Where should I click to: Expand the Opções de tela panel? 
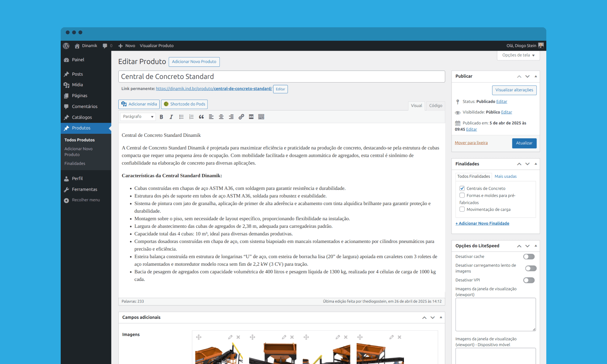(518, 55)
